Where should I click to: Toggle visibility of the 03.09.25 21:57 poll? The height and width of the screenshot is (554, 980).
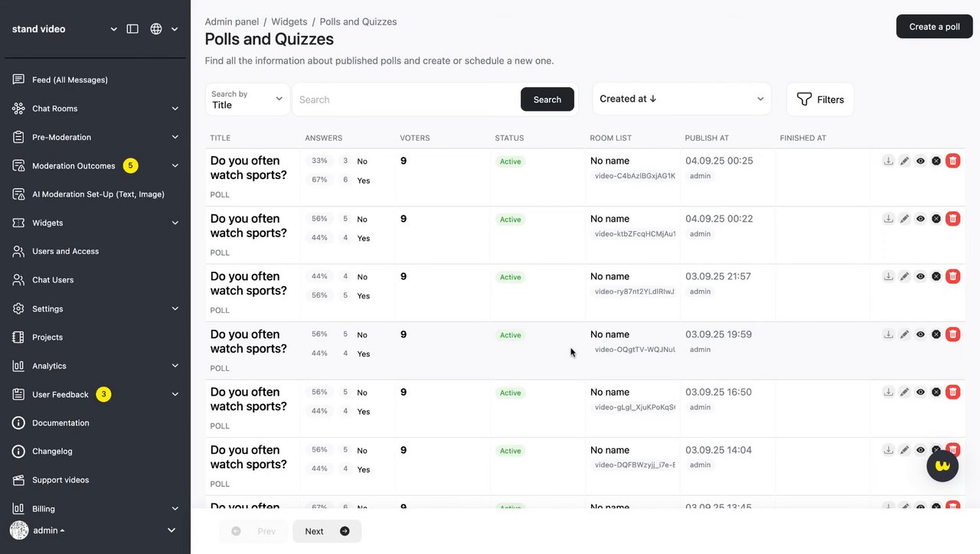point(920,276)
